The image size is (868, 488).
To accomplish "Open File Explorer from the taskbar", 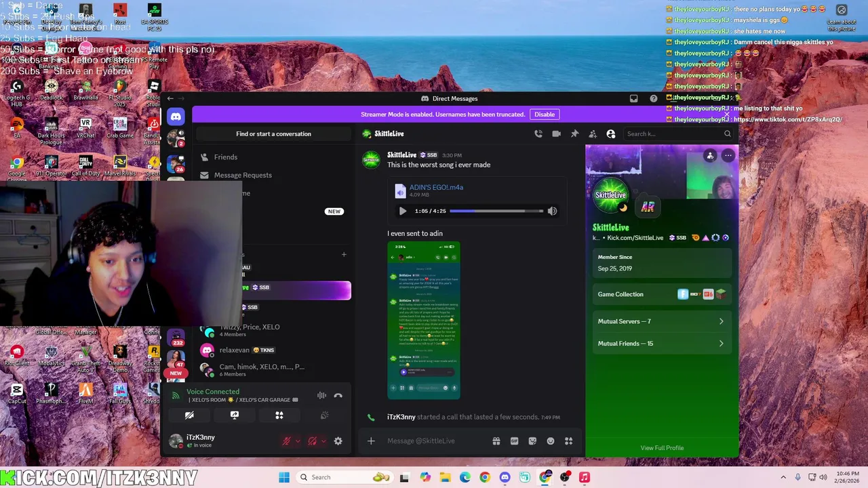I will 445,477.
